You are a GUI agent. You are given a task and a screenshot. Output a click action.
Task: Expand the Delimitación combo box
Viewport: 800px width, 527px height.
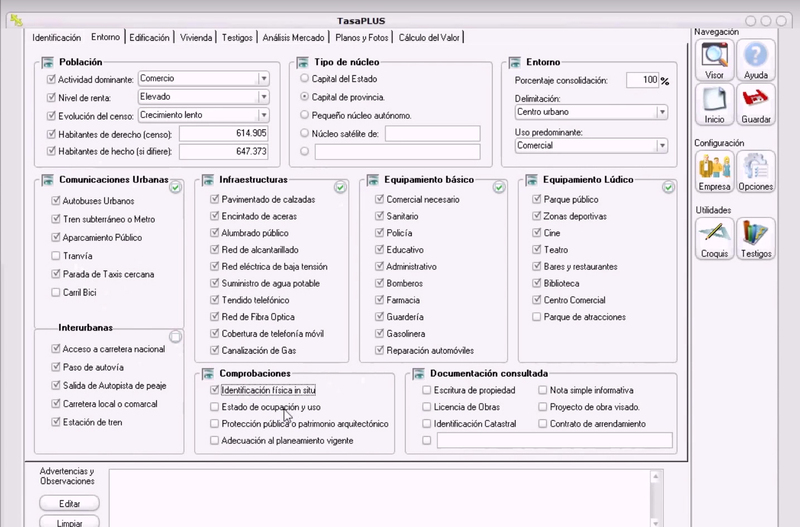click(662, 112)
